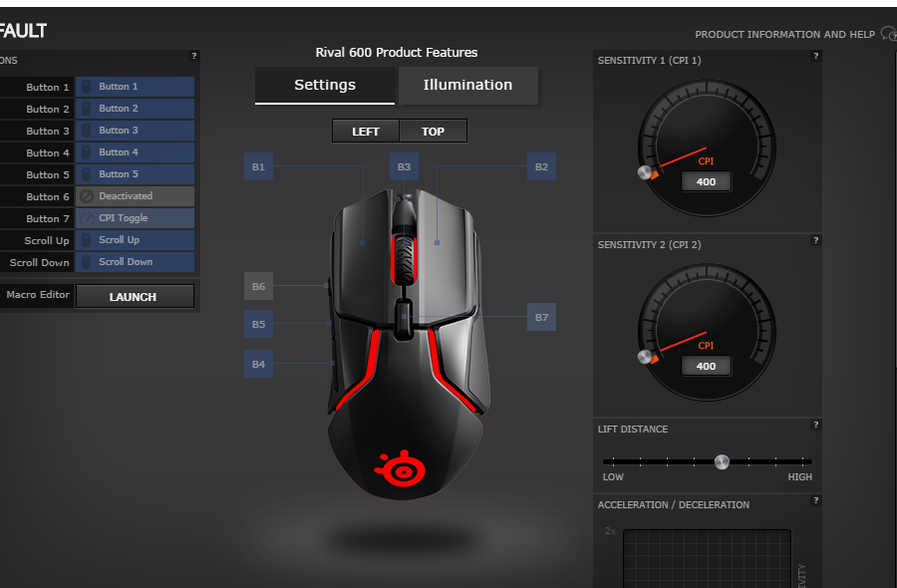Switch to the Illumination tab

point(468,86)
